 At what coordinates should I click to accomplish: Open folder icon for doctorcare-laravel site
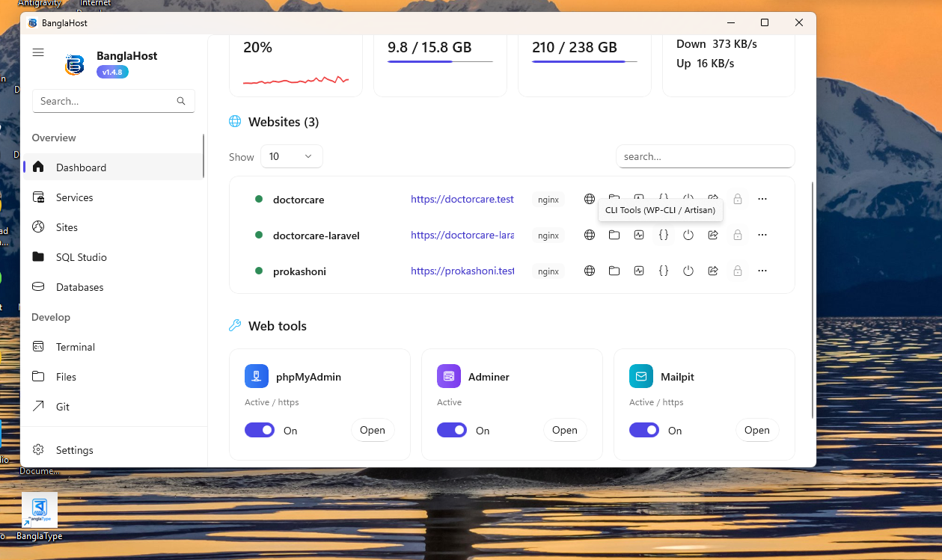614,235
